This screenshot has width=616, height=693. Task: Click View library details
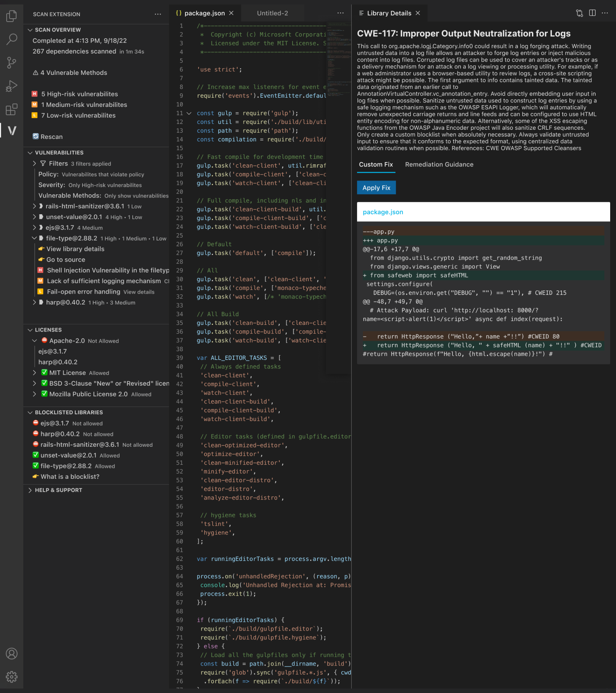tap(75, 249)
